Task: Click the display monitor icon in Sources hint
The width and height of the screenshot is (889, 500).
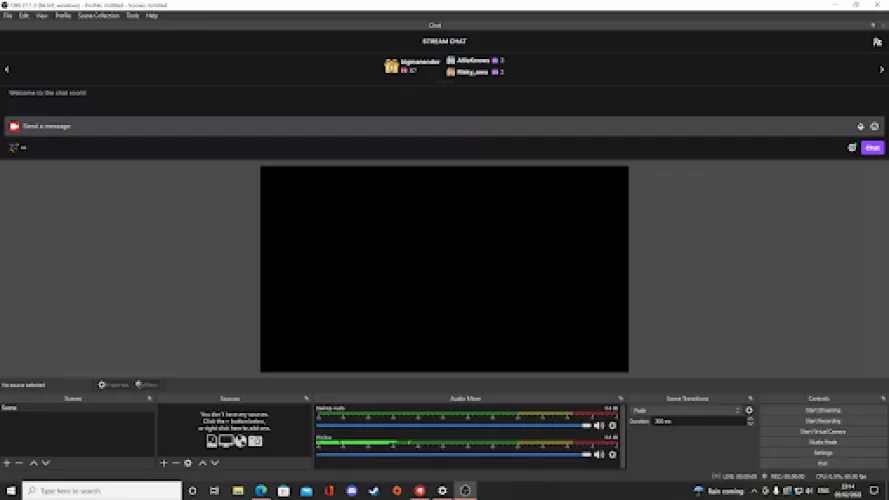Action: click(226, 441)
